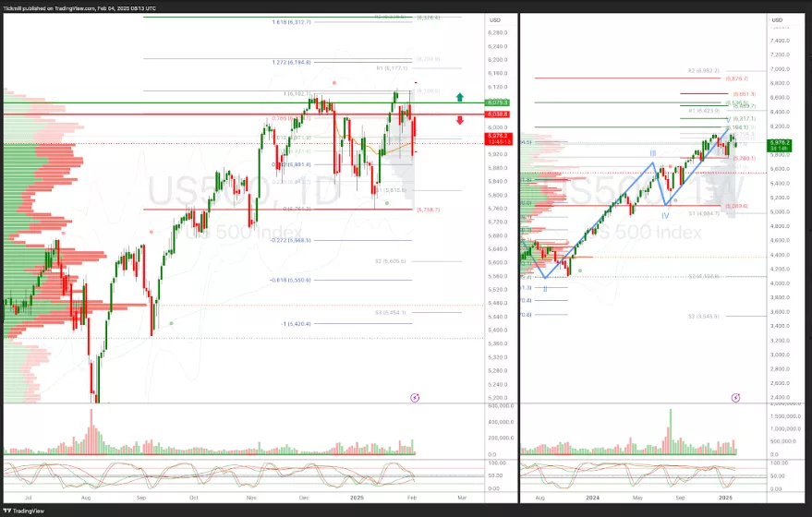Click the red down arrow marker
The width and height of the screenshot is (812, 517).
[x=459, y=121]
